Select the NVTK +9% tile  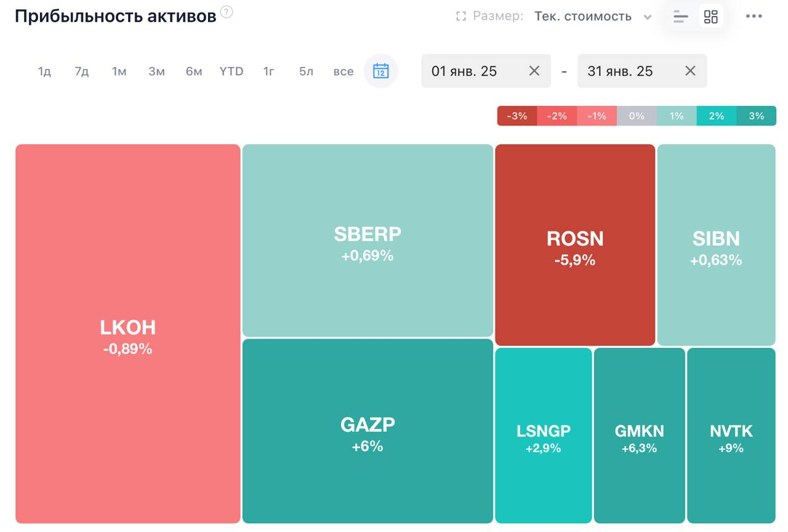tap(731, 435)
